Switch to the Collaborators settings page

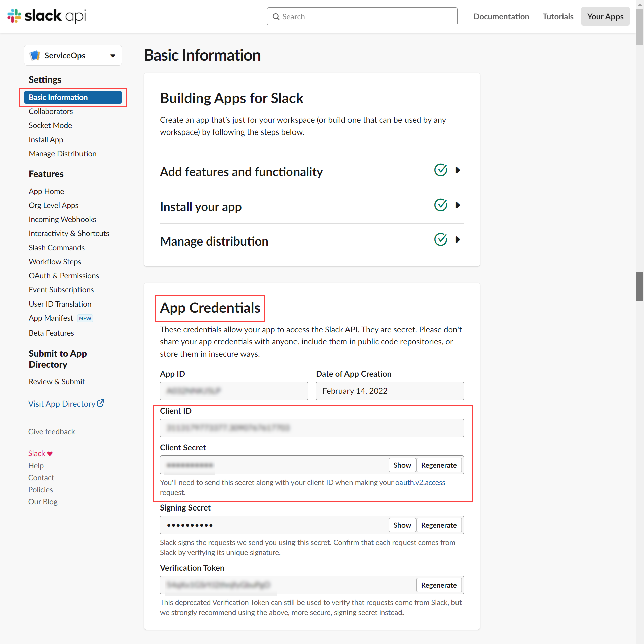51,111
